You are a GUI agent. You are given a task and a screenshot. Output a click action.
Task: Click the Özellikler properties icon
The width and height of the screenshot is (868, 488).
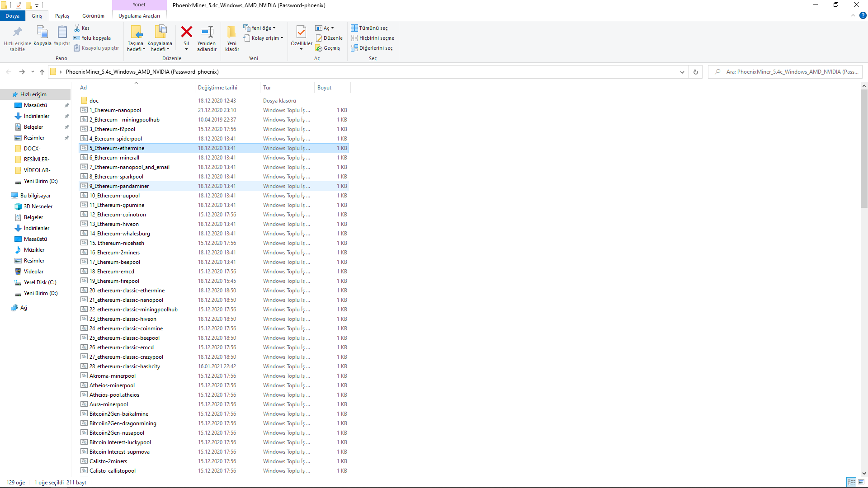[301, 32]
